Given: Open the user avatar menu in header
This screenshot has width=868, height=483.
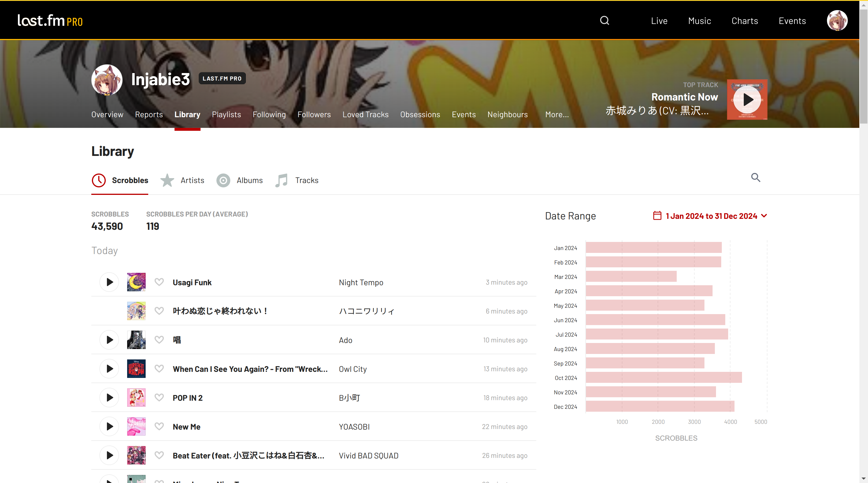Looking at the screenshot, I should [837, 20].
